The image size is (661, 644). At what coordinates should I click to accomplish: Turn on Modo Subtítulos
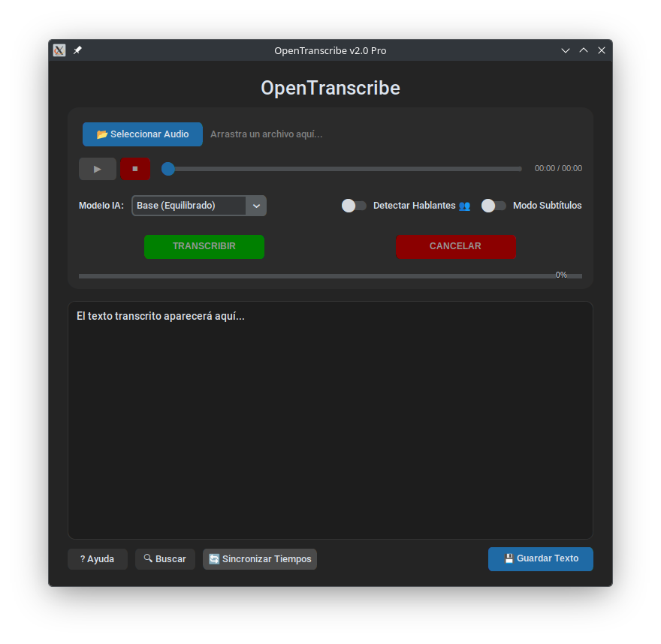(493, 205)
